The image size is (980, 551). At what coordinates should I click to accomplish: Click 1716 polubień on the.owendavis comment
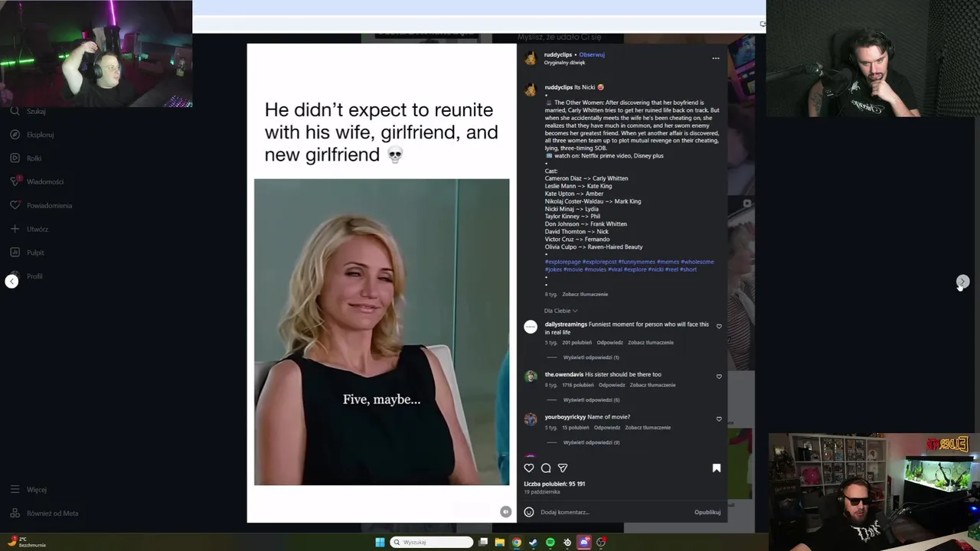tap(578, 385)
